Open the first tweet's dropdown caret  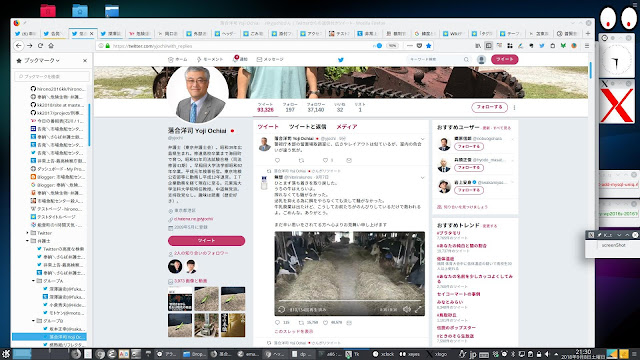(422, 139)
